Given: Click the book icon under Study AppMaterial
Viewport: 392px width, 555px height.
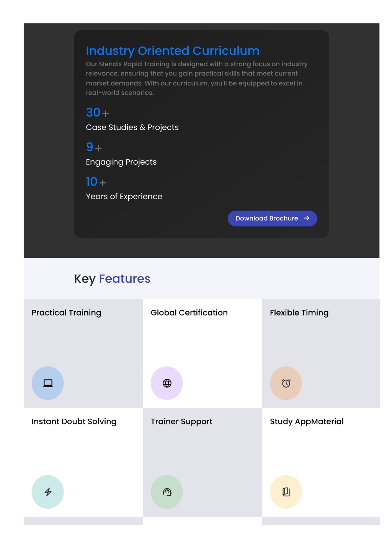Looking at the screenshot, I should (286, 492).
